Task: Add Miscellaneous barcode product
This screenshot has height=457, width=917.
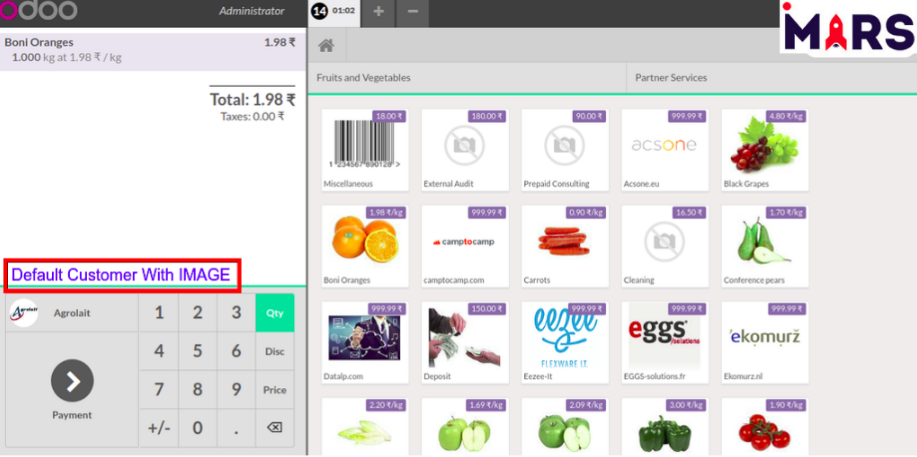Action: tap(364, 148)
